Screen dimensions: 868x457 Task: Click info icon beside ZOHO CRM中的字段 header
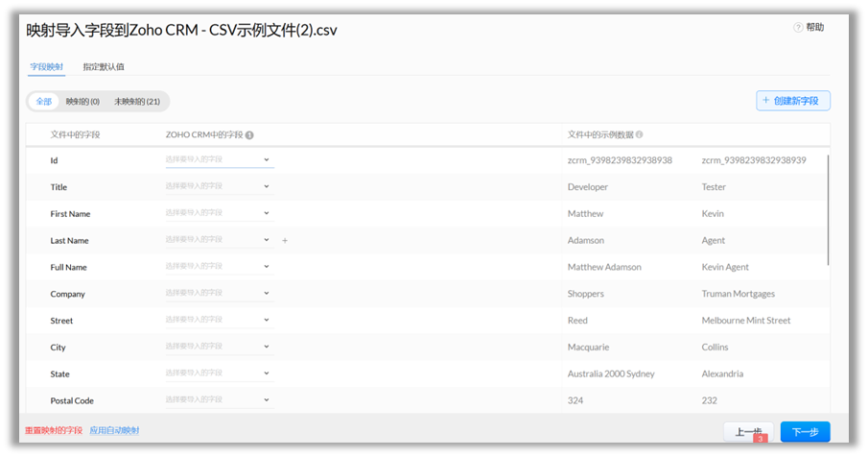(x=249, y=135)
